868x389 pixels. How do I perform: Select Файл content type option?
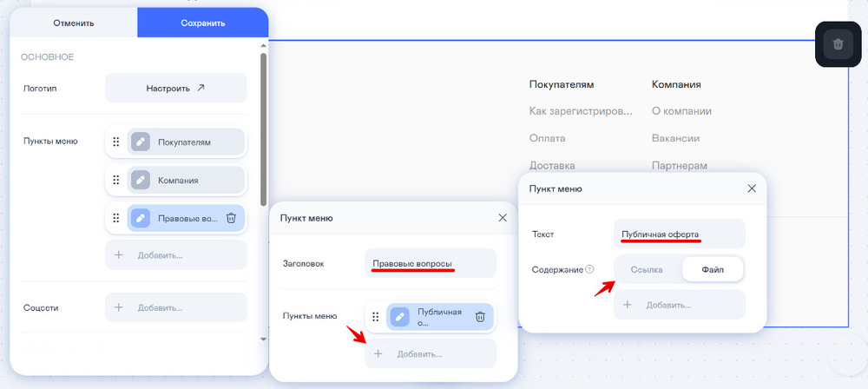(x=711, y=270)
